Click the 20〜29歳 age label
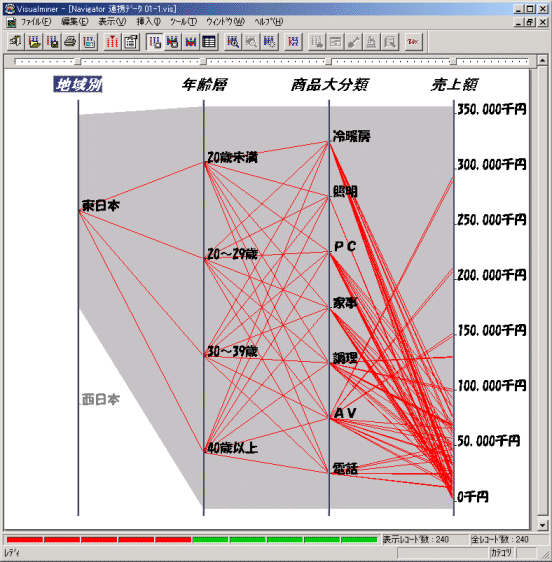 232,254
